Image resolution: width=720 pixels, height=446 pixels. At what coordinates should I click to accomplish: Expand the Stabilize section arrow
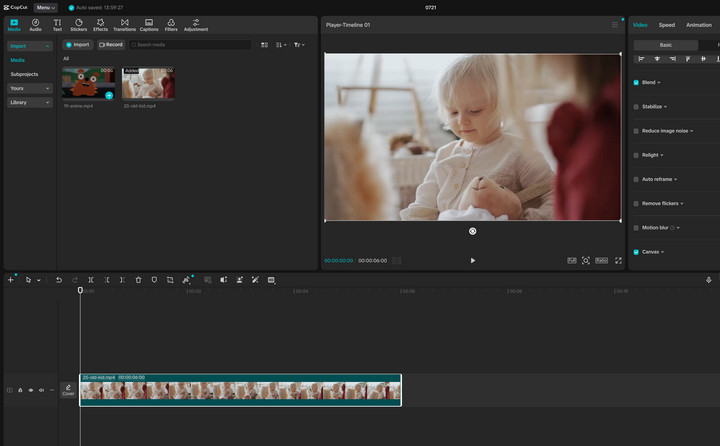(x=665, y=107)
